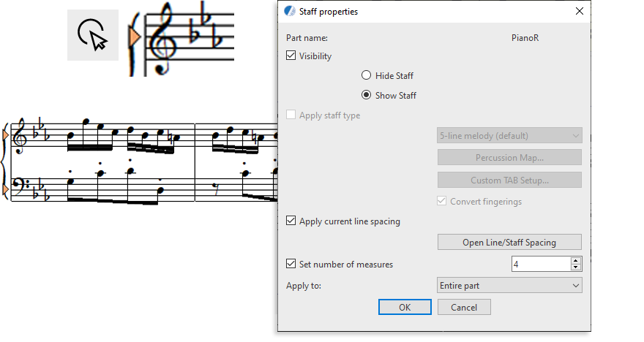Toggle the Visibility checkbox
The image size is (644, 342).
pos(291,56)
